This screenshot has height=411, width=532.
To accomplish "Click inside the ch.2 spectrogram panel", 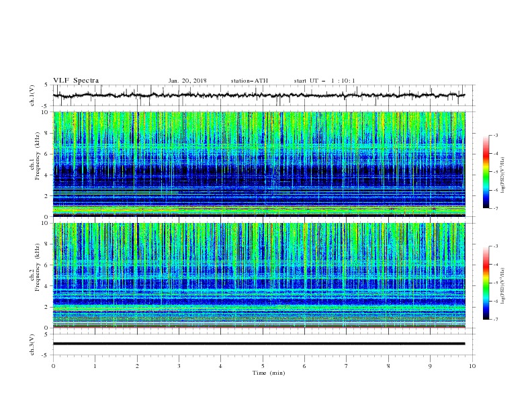I will [259, 275].
